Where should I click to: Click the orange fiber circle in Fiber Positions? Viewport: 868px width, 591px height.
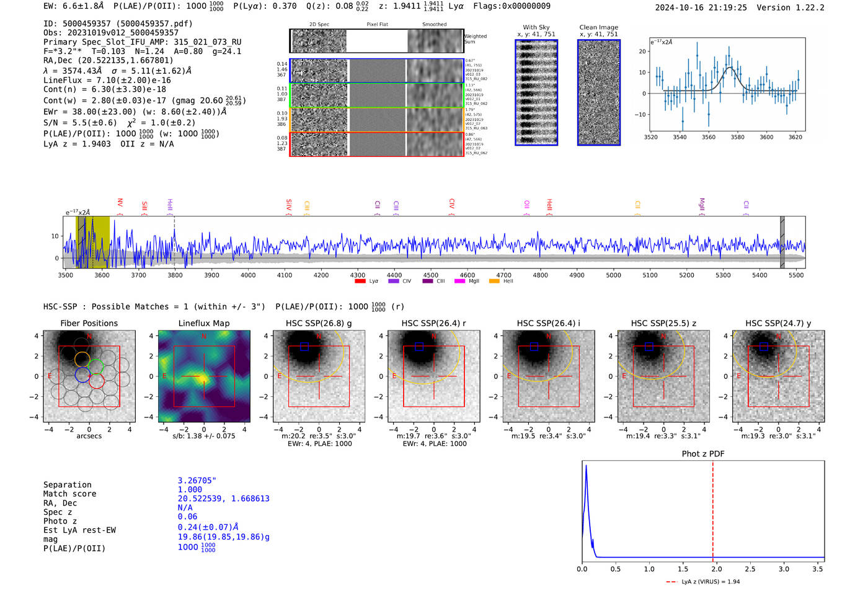(x=82, y=360)
